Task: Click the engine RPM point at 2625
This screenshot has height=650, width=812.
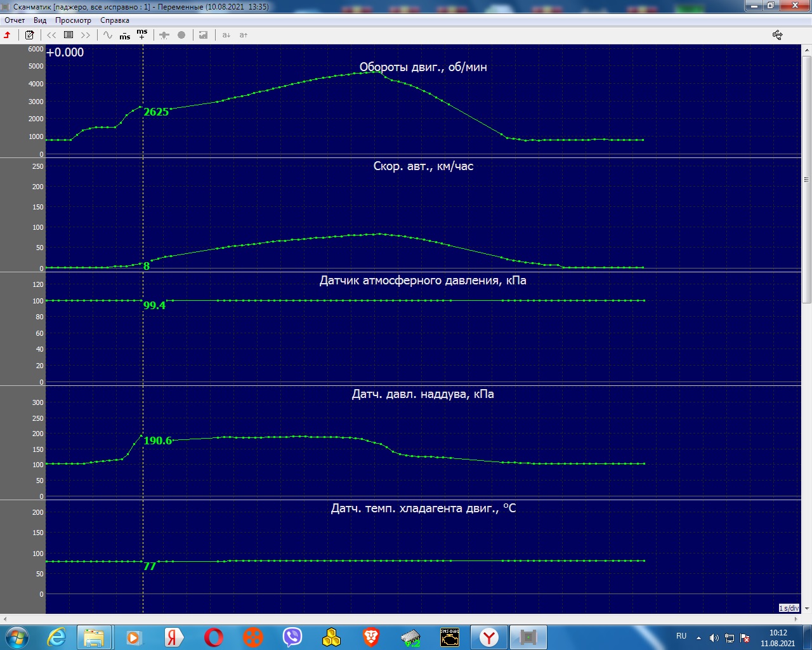Action: [x=141, y=107]
